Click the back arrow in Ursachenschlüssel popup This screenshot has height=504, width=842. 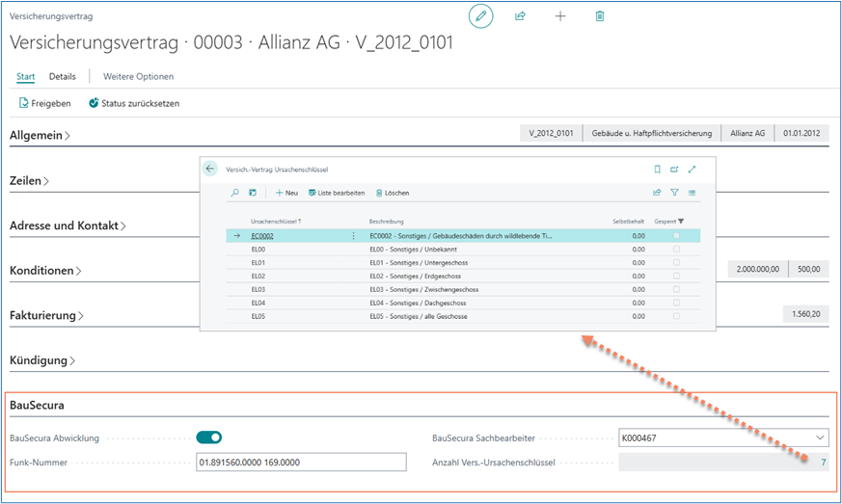[210, 169]
